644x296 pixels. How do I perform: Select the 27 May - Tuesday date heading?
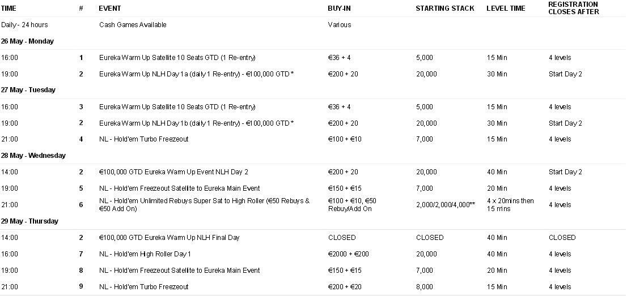point(28,90)
